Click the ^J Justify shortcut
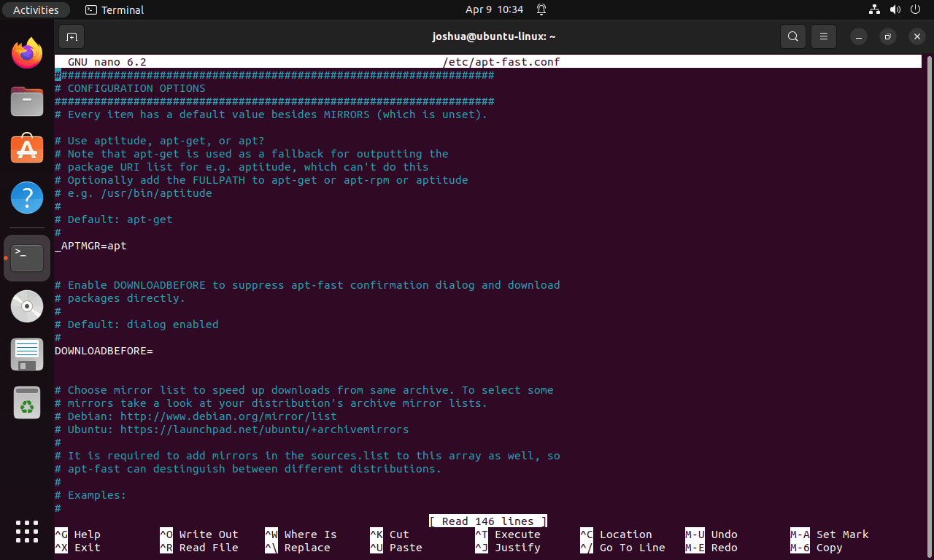 click(508, 548)
